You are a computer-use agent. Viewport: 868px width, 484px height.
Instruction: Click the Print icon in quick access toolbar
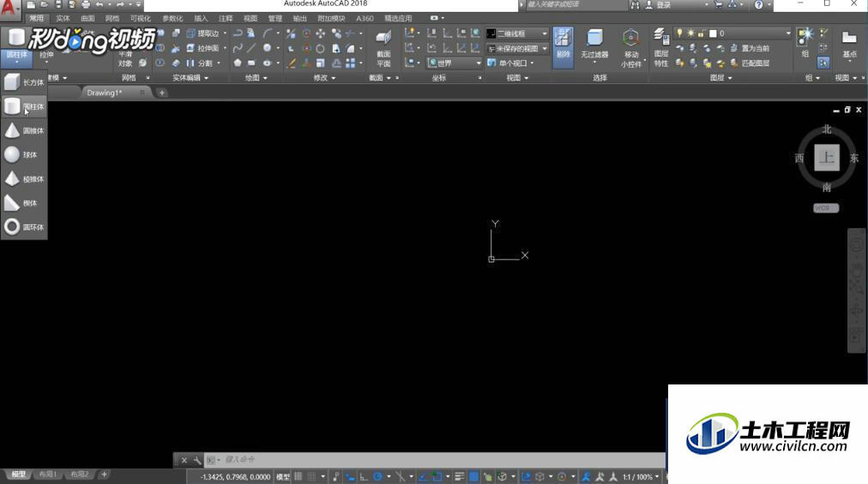(86, 4)
